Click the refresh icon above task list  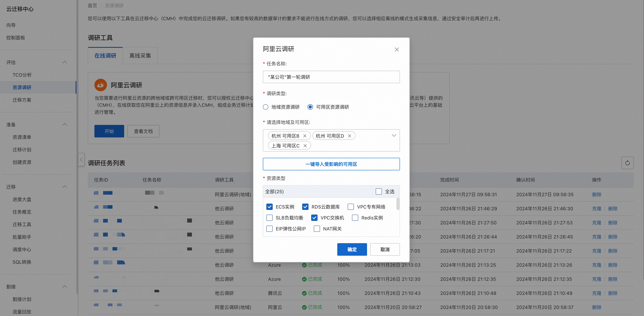click(627, 163)
